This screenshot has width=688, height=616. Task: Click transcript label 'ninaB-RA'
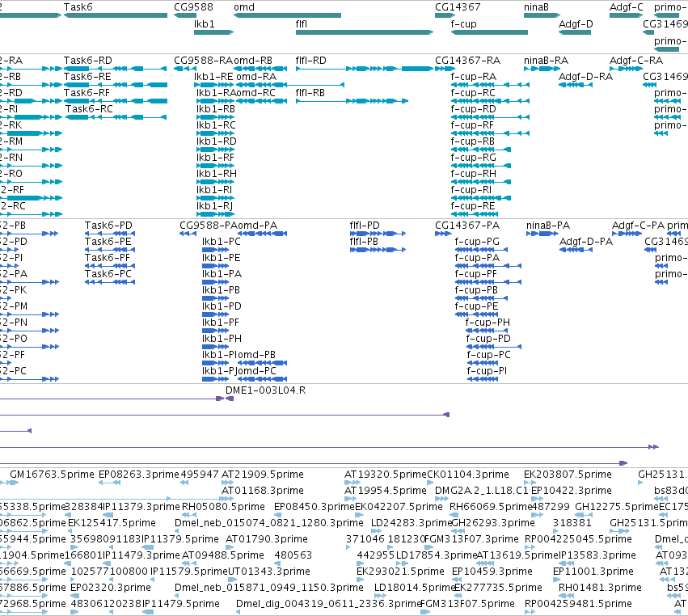(546, 60)
